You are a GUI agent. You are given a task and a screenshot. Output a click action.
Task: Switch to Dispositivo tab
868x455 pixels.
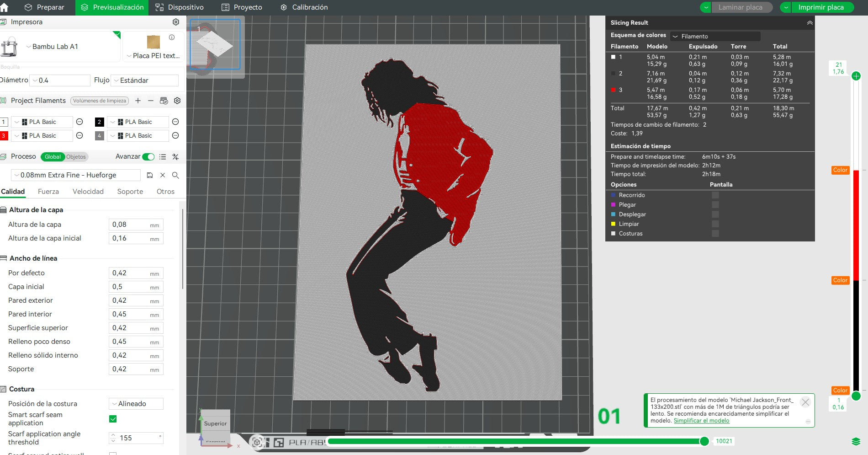tap(180, 7)
